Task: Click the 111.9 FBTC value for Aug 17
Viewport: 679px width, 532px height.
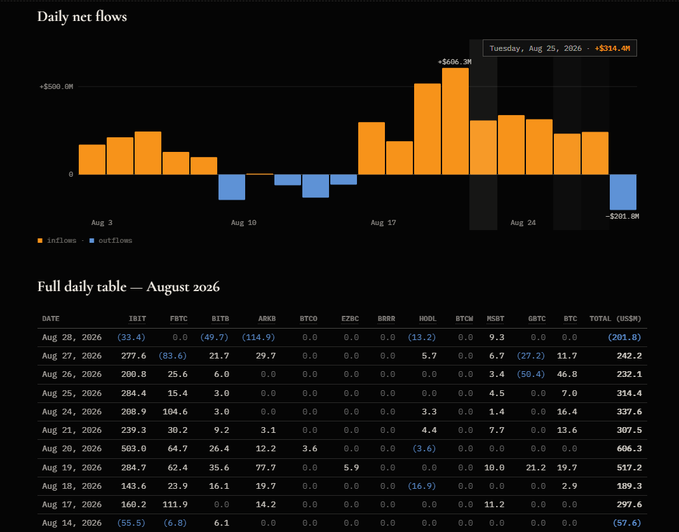Action: point(175,505)
